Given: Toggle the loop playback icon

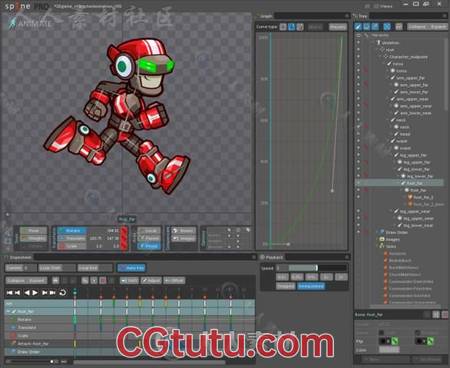Looking at the screenshot, I should 62,293.
